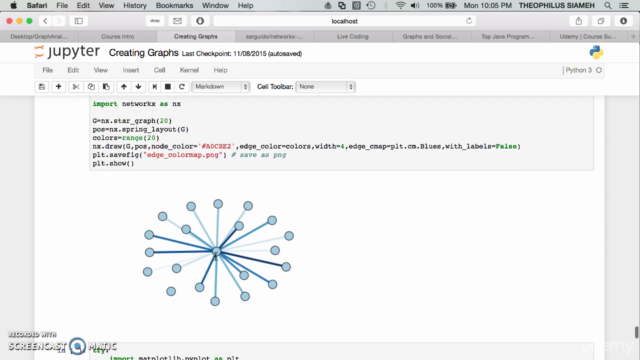Image resolution: width=640 pixels, height=360 pixels.
Task: Go forward with Safari forward arrow
Action: click(59, 21)
